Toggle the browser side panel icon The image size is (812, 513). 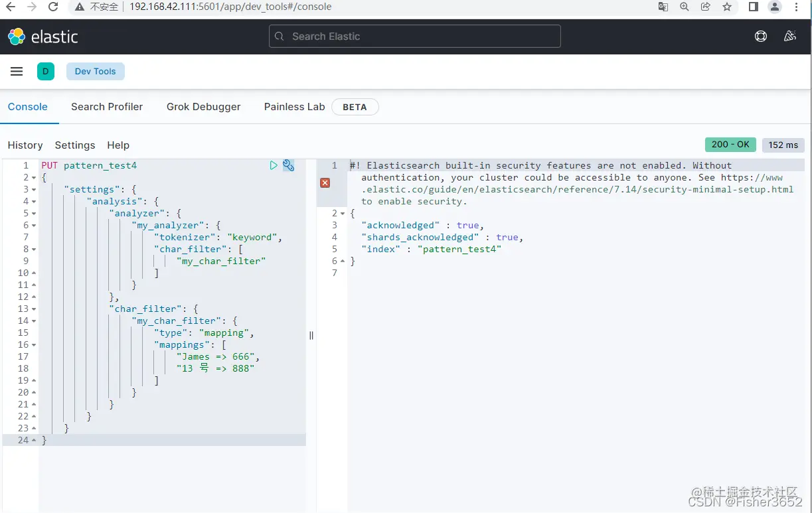(x=754, y=7)
